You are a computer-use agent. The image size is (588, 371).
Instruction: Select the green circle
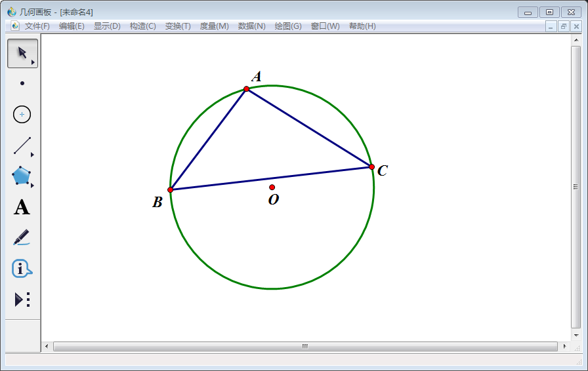click(272, 288)
